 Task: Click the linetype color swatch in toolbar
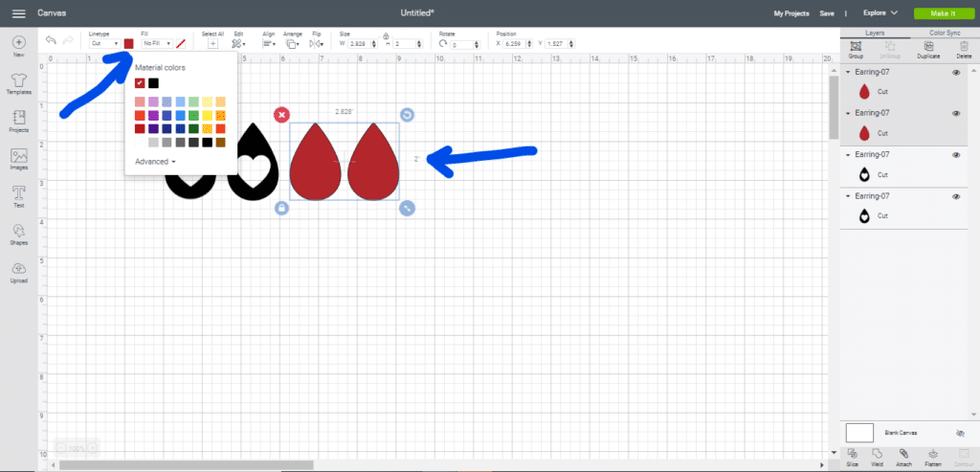click(129, 44)
